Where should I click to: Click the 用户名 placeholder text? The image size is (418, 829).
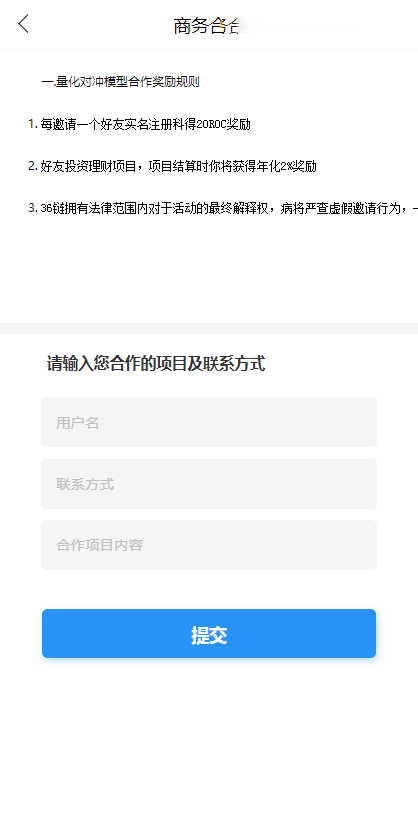pyautogui.click(x=78, y=423)
